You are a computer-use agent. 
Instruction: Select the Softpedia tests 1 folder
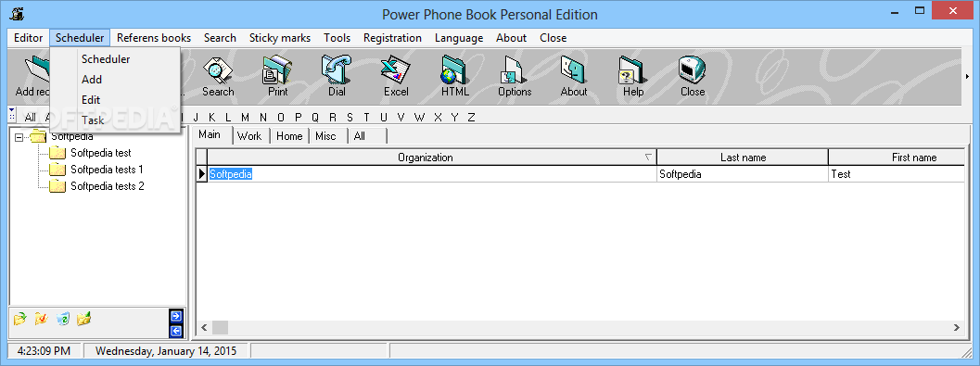click(107, 170)
